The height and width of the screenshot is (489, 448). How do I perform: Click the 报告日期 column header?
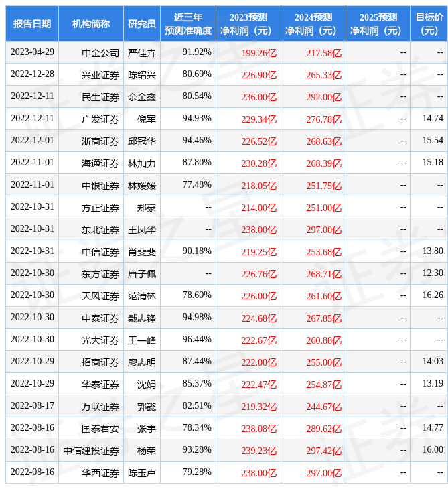tap(32, 23)
